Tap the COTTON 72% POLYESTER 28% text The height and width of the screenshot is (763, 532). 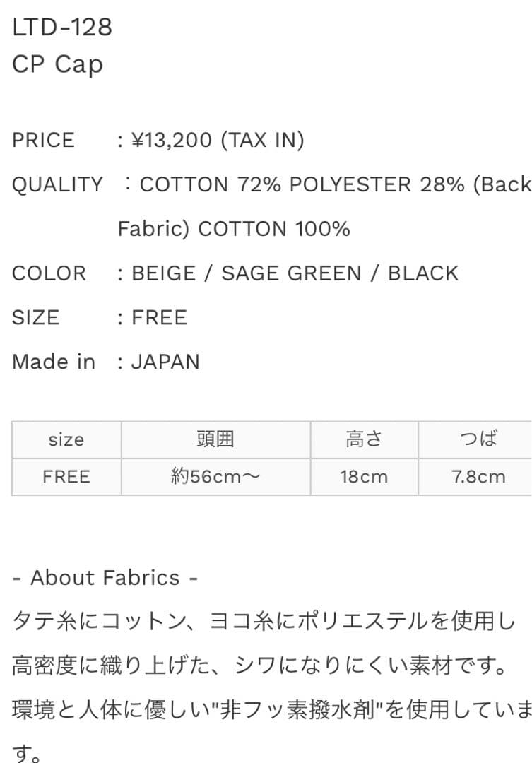coord(302,184)
